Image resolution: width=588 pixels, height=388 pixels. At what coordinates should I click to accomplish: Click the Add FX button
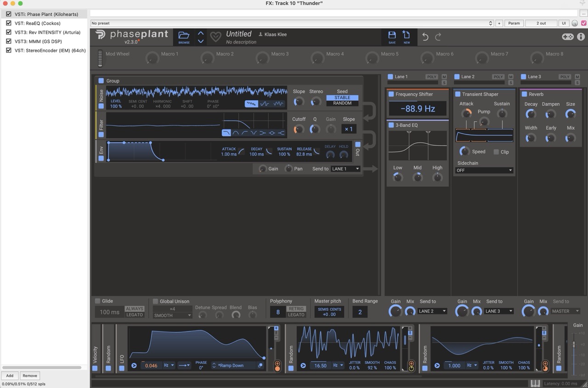(10, 376)
